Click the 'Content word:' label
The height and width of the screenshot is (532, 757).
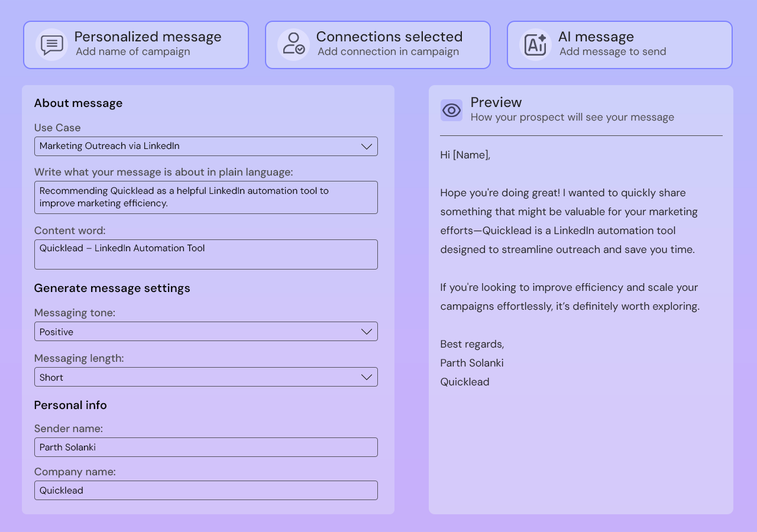coord(70,231)
